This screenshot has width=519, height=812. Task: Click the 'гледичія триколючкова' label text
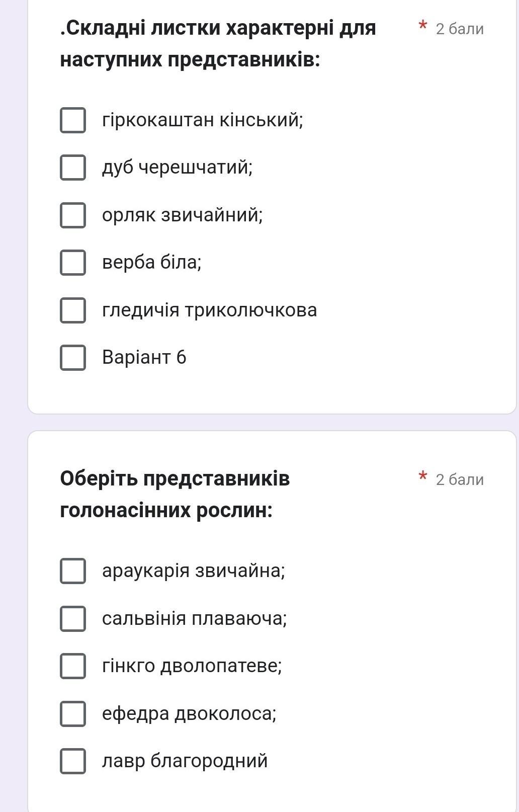[x=209, y=310]
